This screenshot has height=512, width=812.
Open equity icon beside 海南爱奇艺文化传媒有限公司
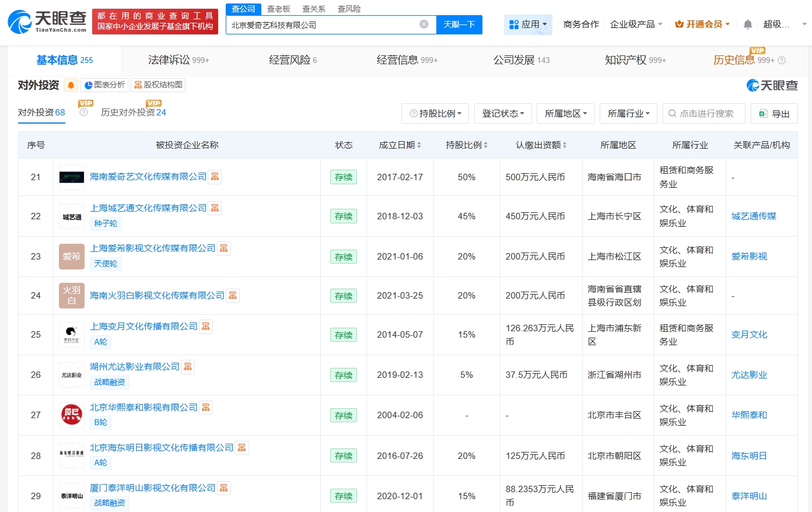coord(215,176)
